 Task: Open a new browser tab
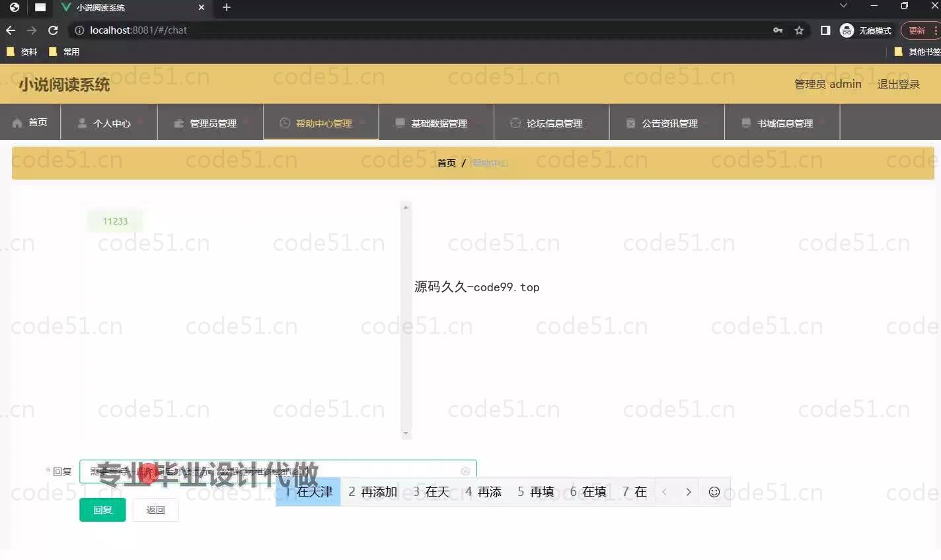(227, 7)
